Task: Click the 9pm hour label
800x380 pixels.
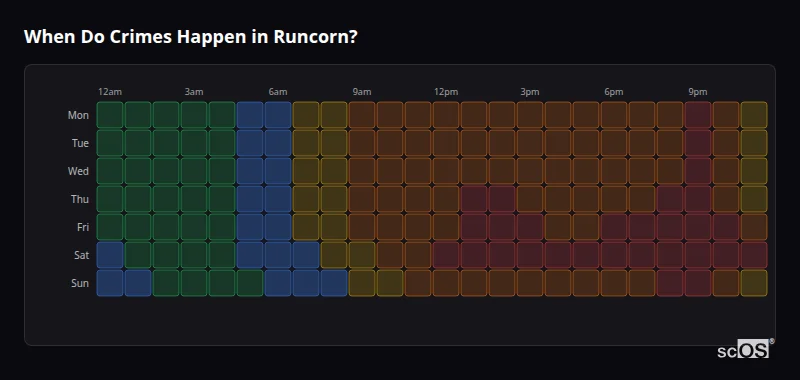Action: pos(698,92)
